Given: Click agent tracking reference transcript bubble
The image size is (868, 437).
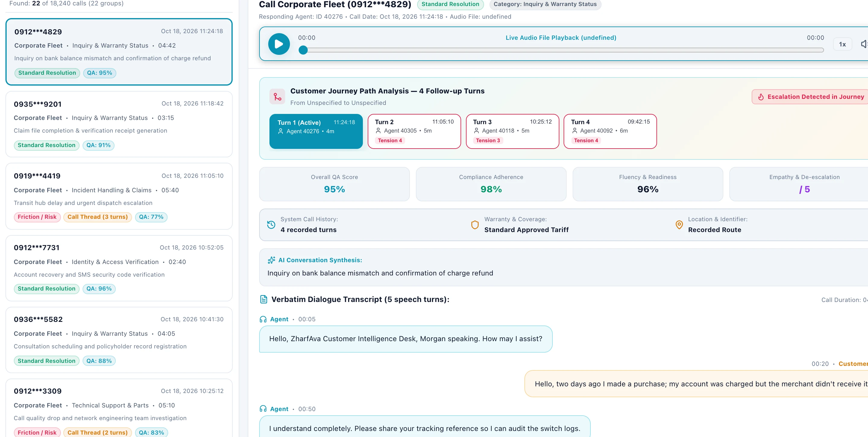Looking at the screenshot, I should point(425,426).
